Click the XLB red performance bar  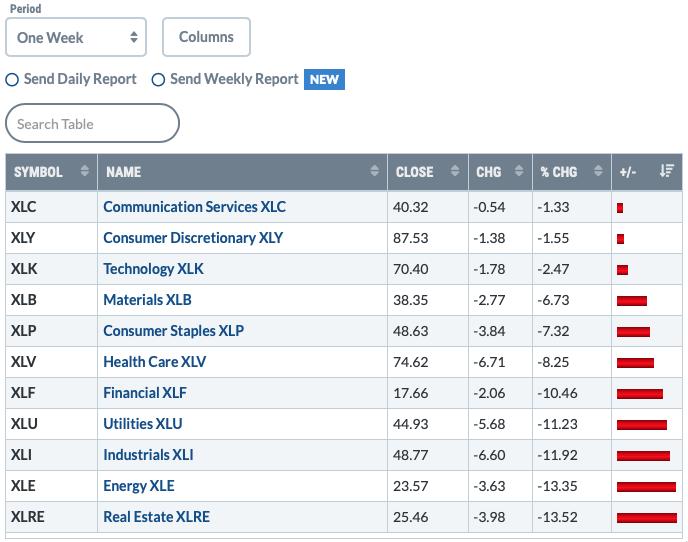[632, 301]
